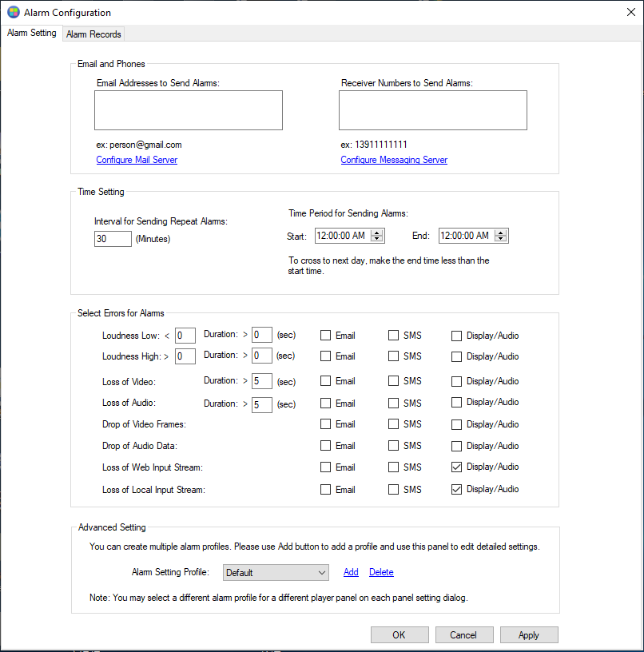Enable Display/Audio for Loudness High
644x652 pixels.
(456, 356)
